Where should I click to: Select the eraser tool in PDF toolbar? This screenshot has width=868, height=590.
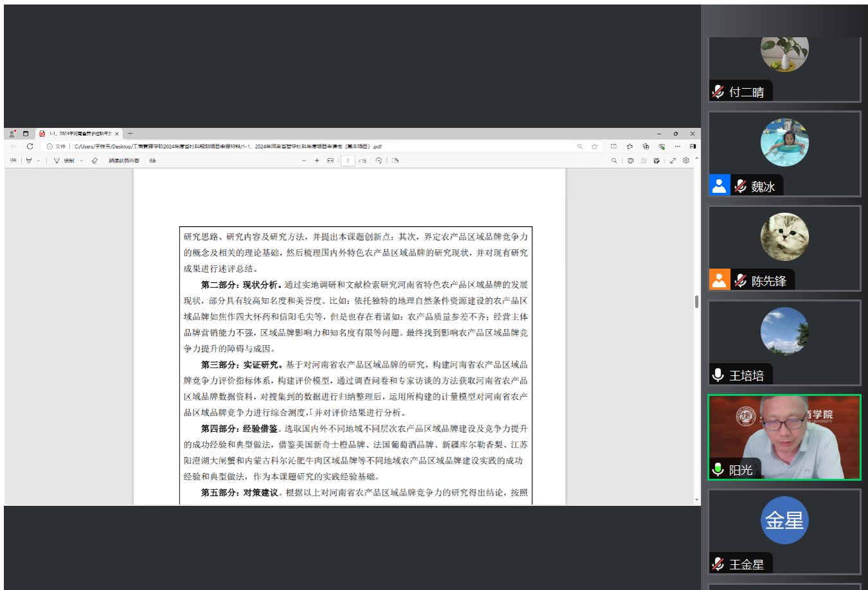pos(95,161)
